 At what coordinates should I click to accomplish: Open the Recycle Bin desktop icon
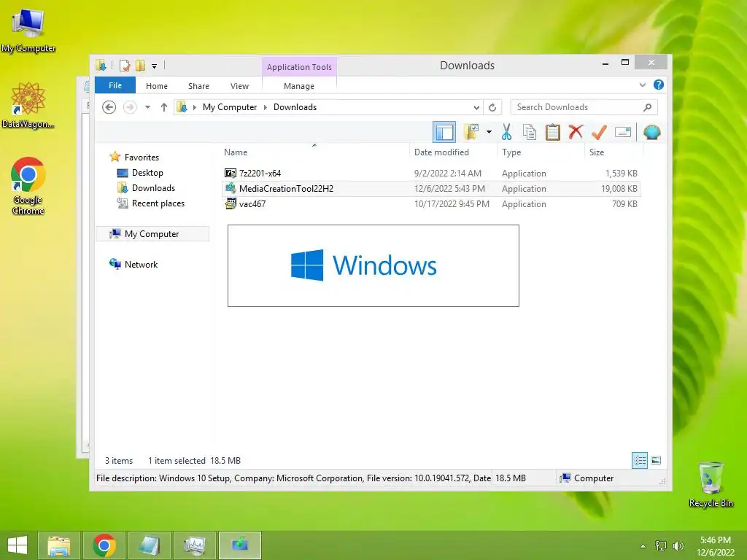point(711,485)
